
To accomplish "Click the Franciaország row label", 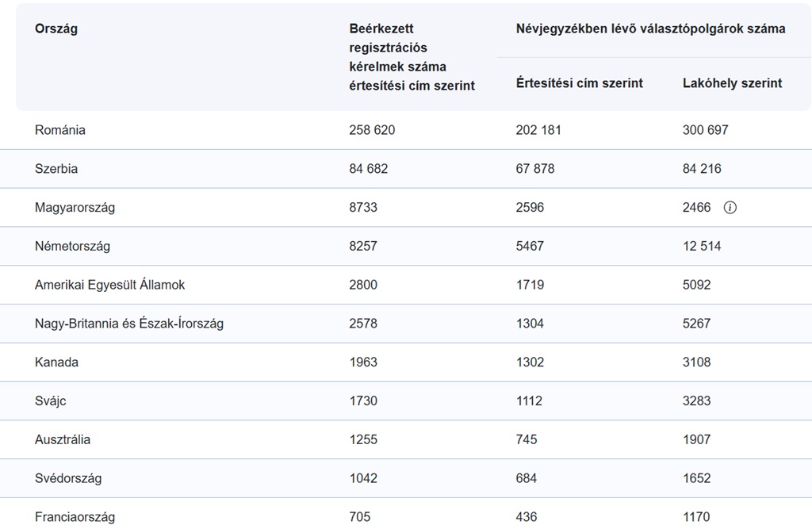I will click(75, 517).
